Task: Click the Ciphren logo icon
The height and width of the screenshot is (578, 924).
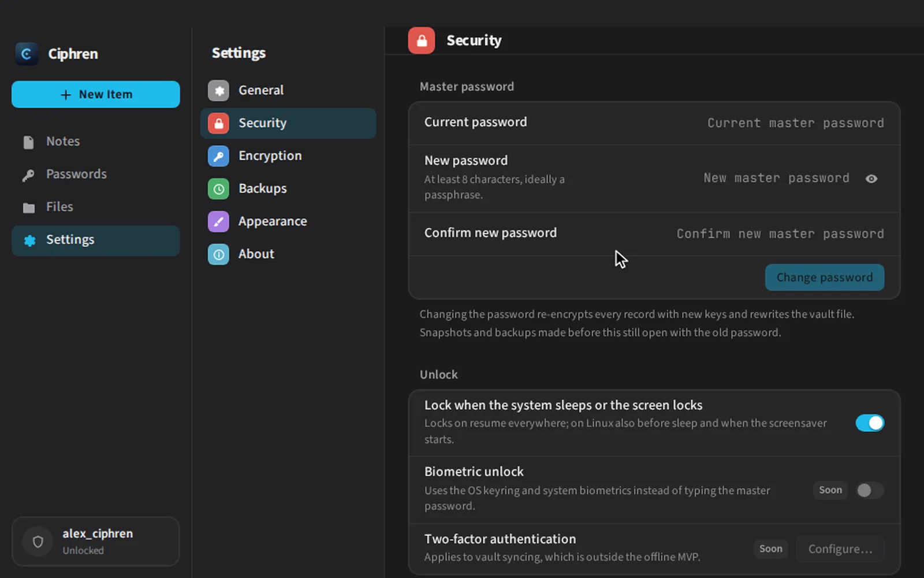Action: click(x=27, y=54)
